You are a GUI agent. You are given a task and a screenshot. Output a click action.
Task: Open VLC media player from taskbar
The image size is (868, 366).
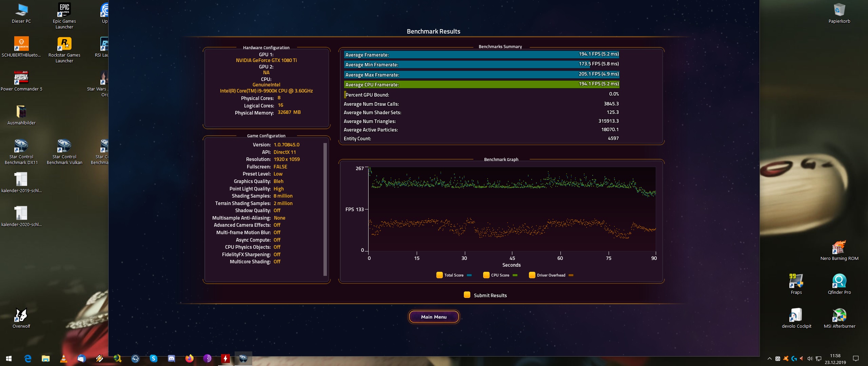tap(63, 358)
